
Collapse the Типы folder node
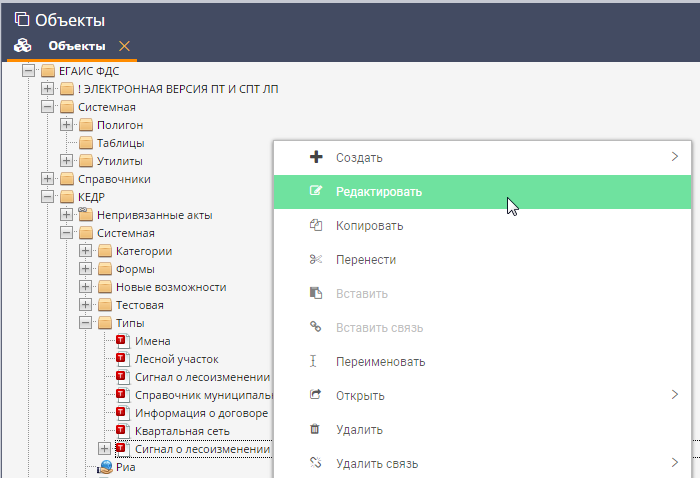pyautogui.click(x=85, y=323)
